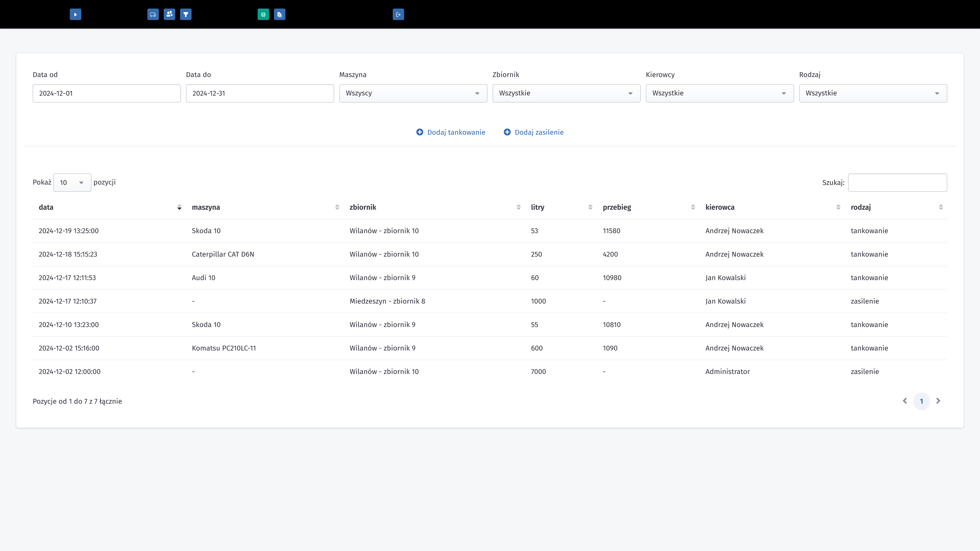Click plus icon beside Dodaj tankowanie
Screen dimensions: 980x551
pyautogui.click(x=420, y=132)
